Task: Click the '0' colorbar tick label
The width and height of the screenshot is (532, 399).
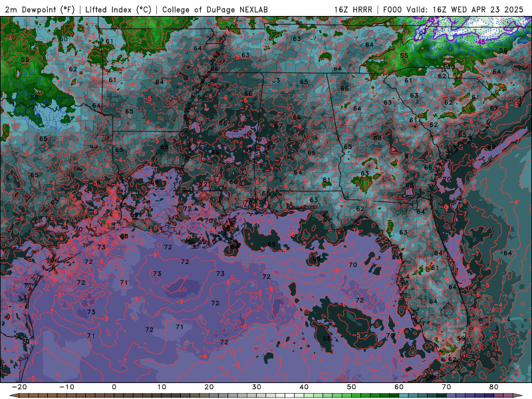Action: pyautogui.click(x=114, y=387)
